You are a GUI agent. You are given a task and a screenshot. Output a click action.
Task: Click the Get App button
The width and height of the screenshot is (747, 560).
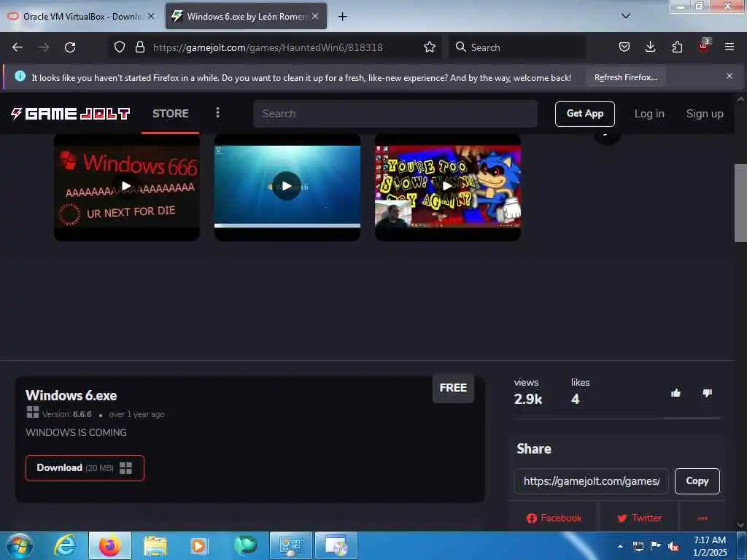click(x=584, y=114)
